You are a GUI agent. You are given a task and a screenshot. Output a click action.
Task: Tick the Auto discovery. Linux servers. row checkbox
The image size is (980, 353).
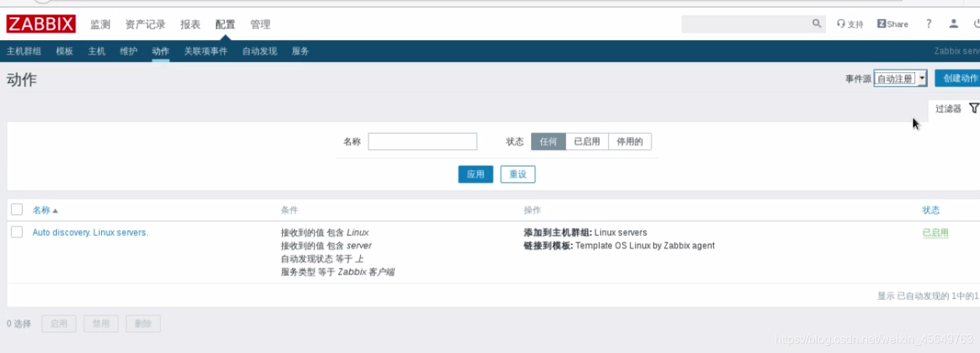(17, 232)
